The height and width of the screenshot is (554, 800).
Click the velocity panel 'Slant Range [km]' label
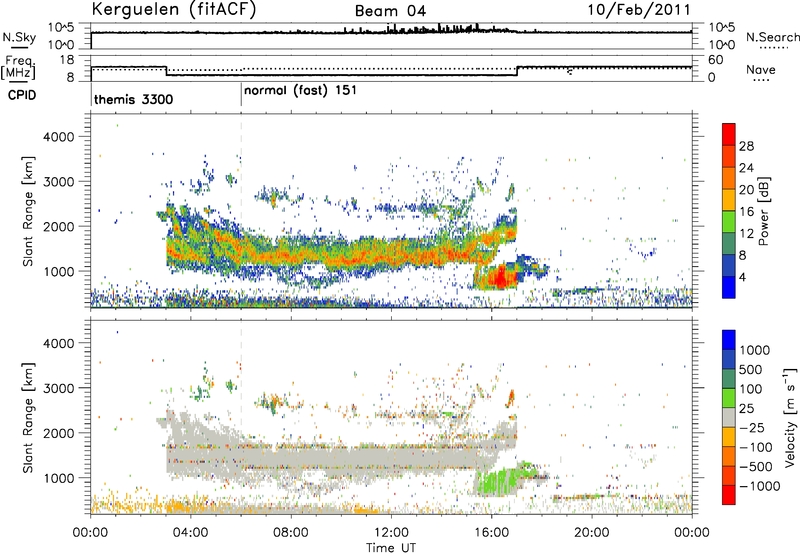[28, 418]
